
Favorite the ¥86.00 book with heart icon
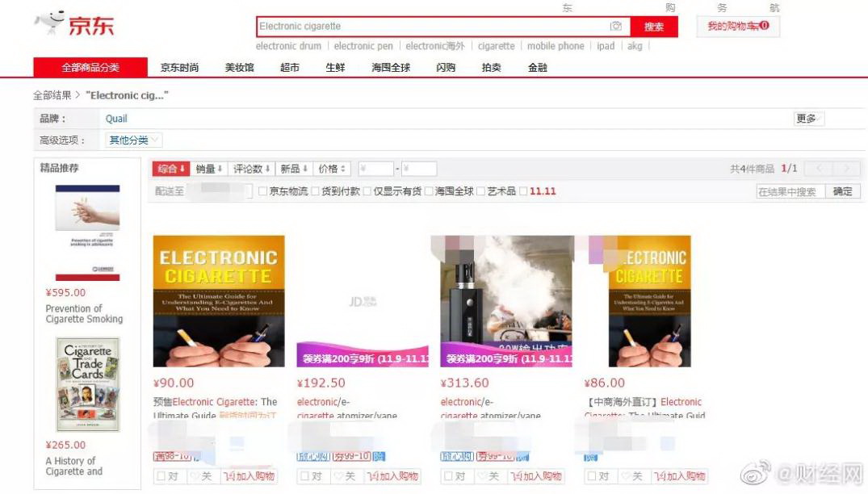(x=632, y=476)
